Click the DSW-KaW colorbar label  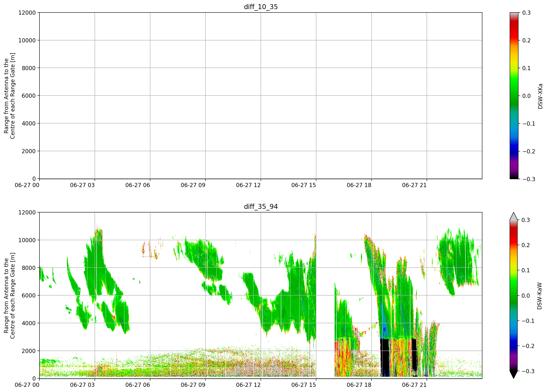click(x=539, y=296)
